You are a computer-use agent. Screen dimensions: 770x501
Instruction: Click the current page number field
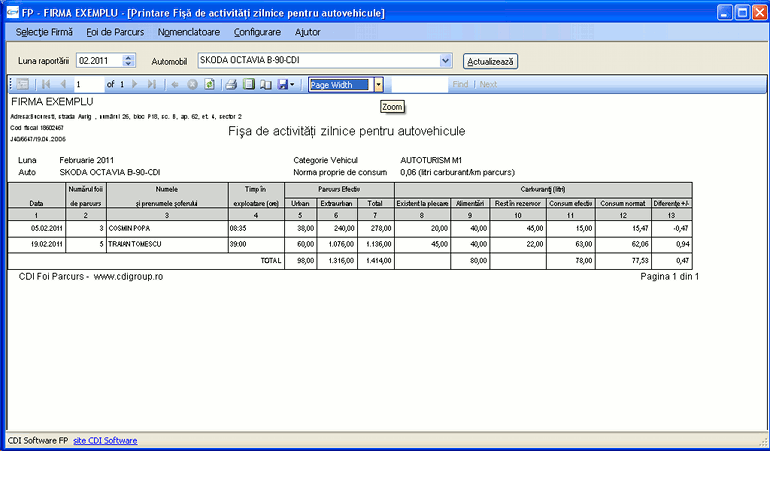pyautogui.click(x=88, y=84)
